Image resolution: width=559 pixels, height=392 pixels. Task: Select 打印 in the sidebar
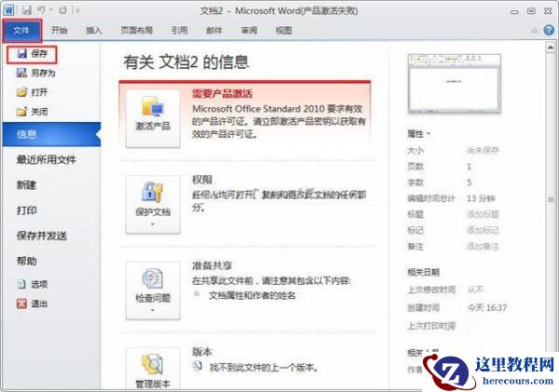click(27, 210)
